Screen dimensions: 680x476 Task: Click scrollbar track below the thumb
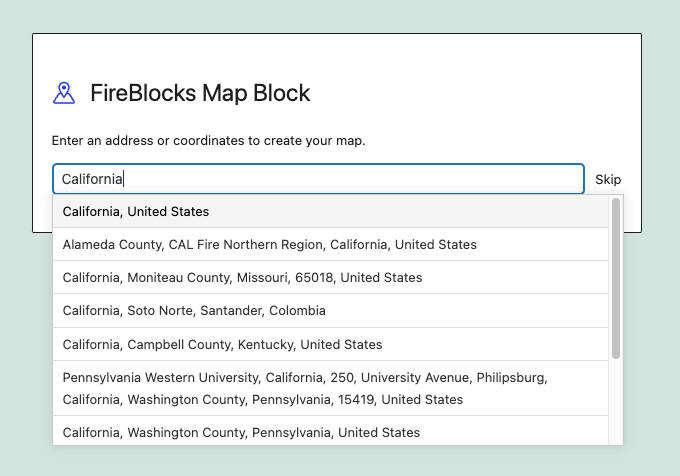616,402
